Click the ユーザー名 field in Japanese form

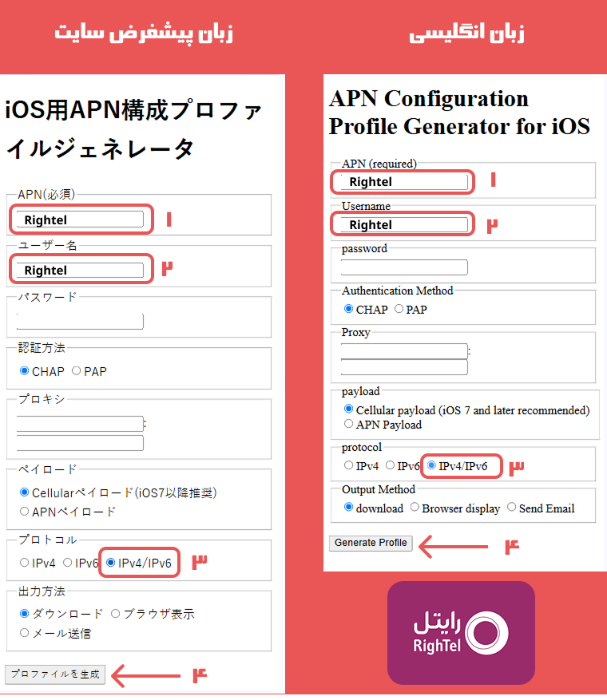point(80,271)
